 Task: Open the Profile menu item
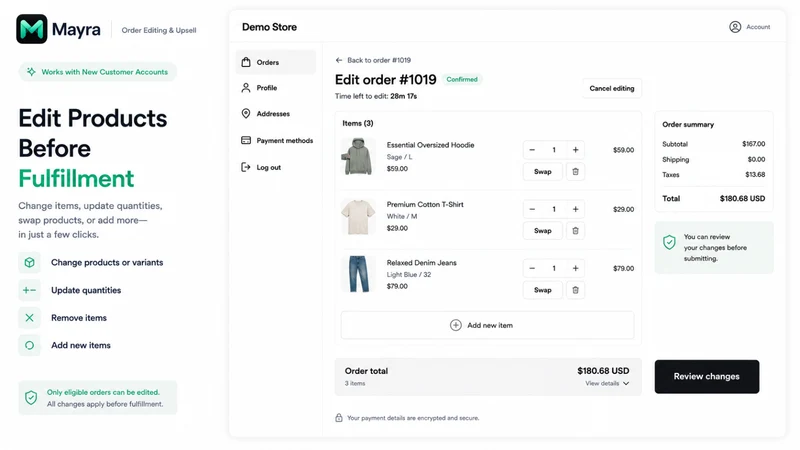tap(276, 88)
